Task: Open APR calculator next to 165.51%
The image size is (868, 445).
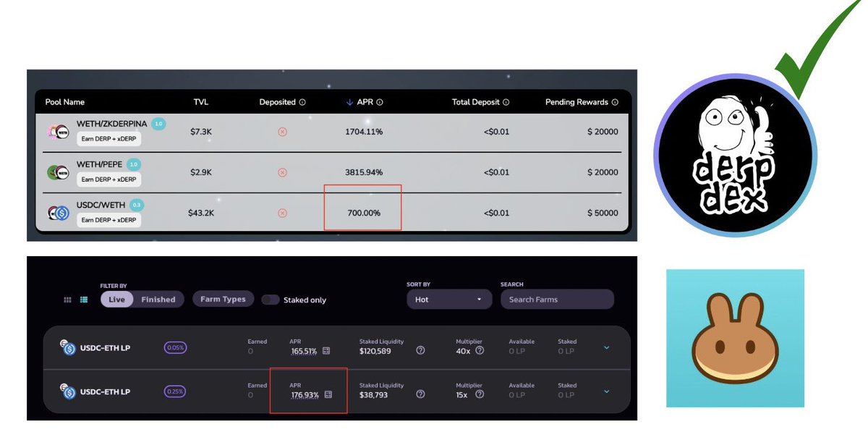Action: coord(326,351)
